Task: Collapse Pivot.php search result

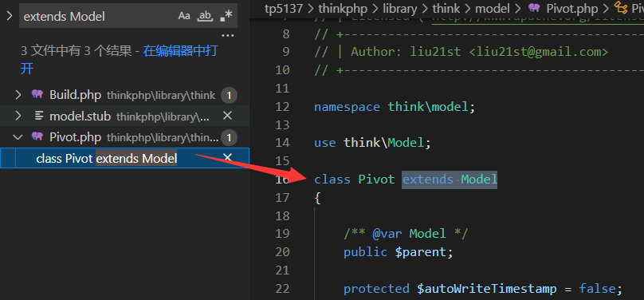Action: pos(18,137)
